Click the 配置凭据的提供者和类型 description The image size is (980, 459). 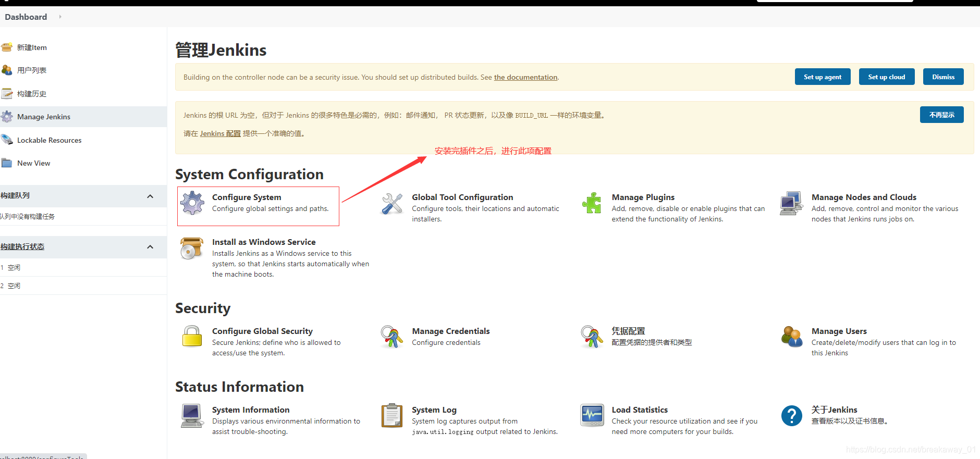[652, 342]
